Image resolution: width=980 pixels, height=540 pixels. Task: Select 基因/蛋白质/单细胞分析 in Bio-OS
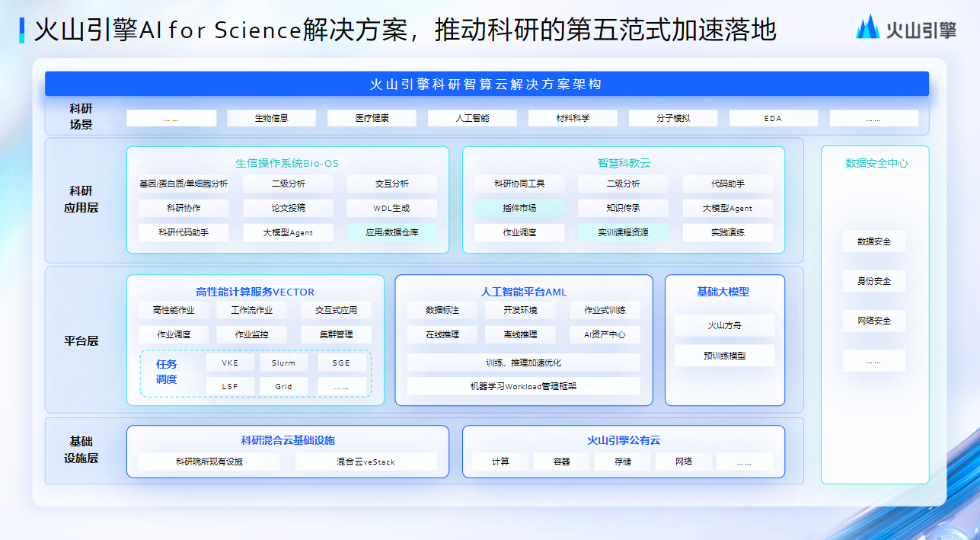point(184,184)
